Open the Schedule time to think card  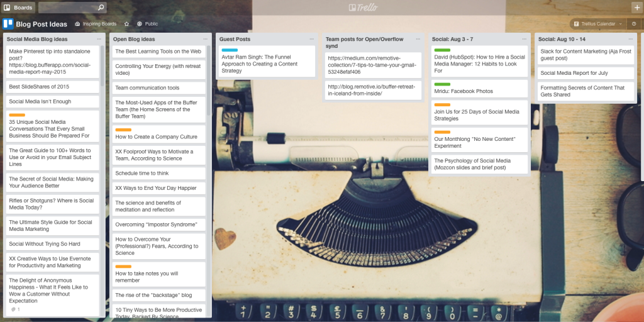(x=159, y=174)
